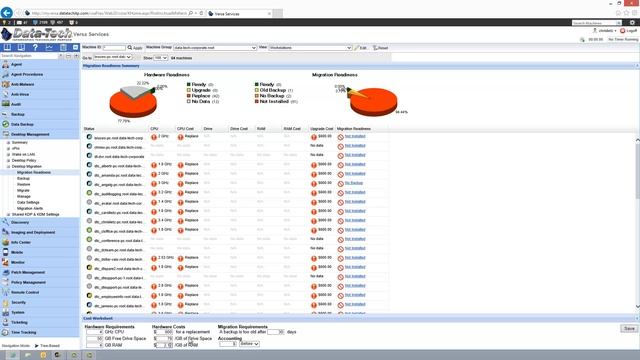Open the Ticketing module

pos(40,322)
